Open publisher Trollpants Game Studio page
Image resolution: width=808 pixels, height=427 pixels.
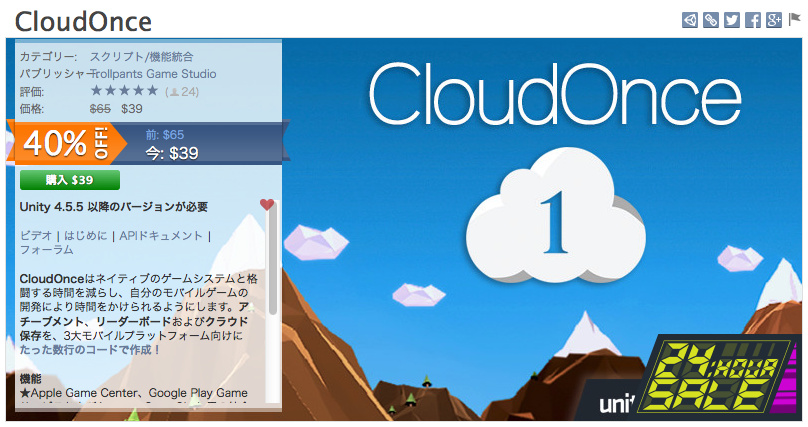point(154,74)
